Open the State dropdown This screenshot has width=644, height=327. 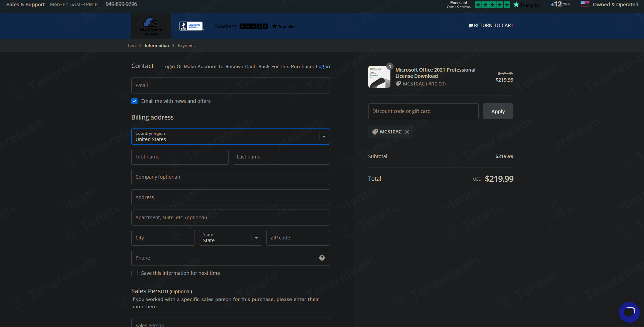click(231, 238)
